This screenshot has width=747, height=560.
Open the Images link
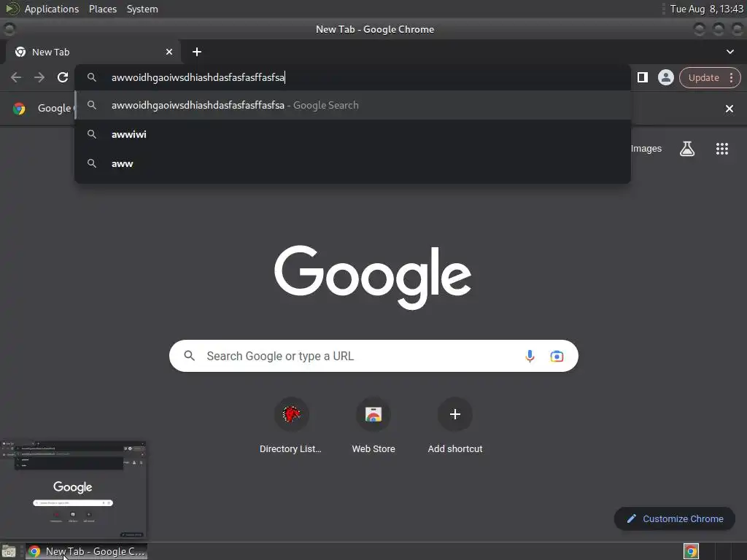point(646,149)
